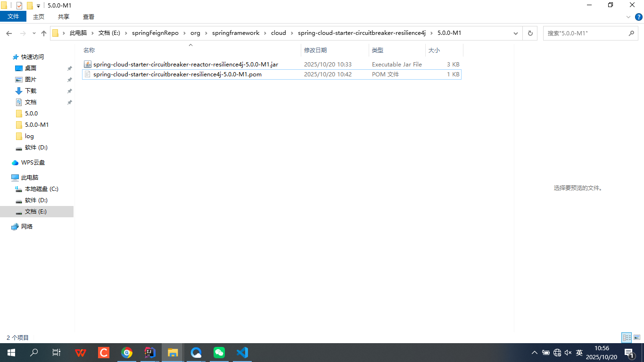
Task: Select 快速访问 in the navigation pane
Action: 33,57
